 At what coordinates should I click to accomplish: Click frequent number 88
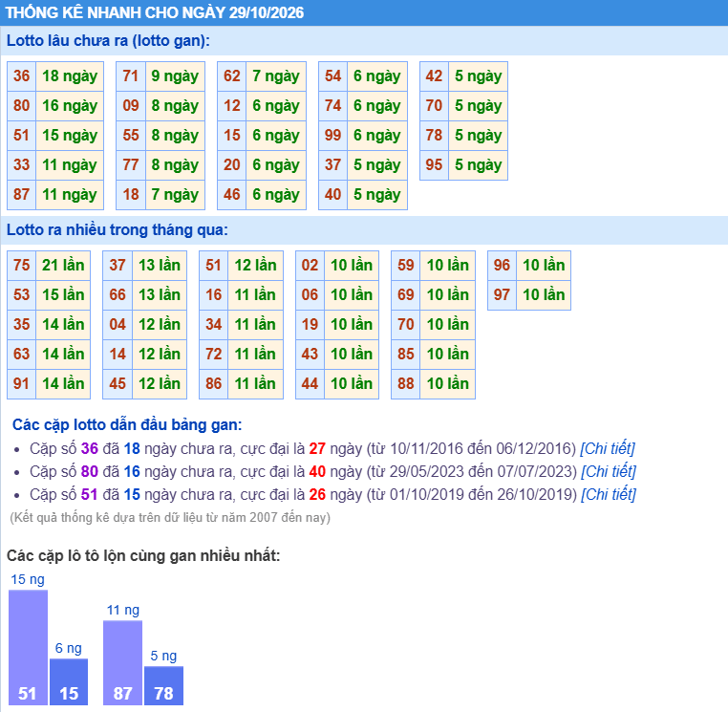click(406, 384)
